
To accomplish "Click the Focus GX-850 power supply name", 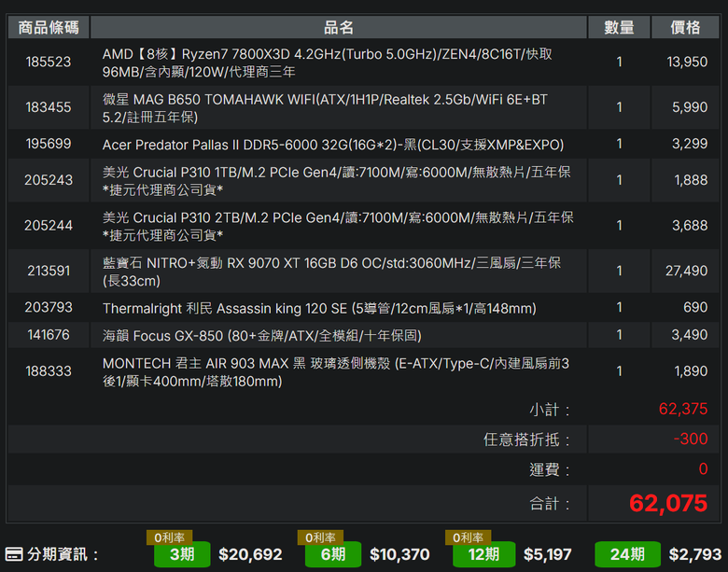I will pos(262,335).
